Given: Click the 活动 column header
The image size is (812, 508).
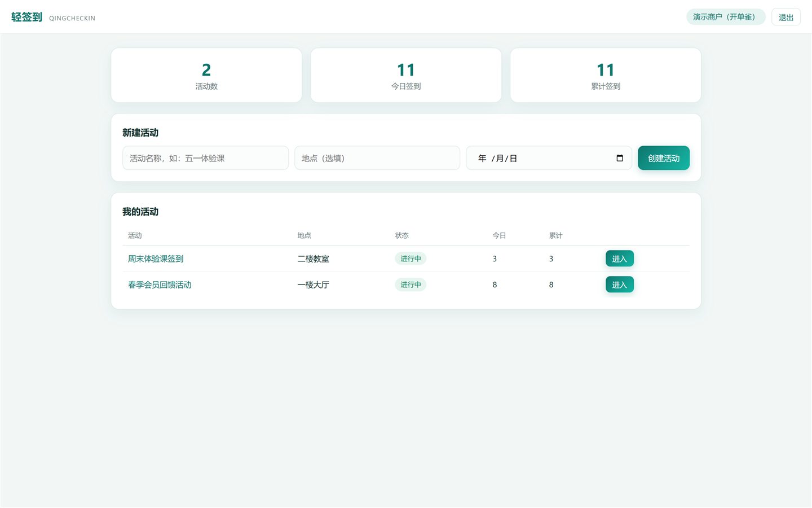Looking at the screenshot, I should point(135,235).
